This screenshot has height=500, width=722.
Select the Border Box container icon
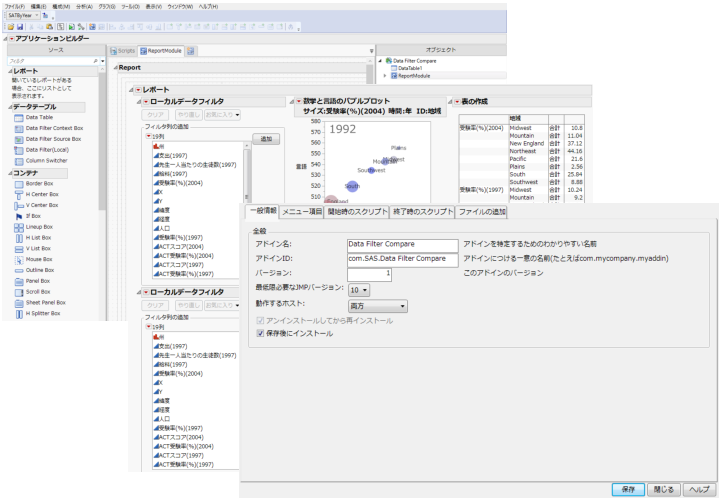click(x=19, y=184)
